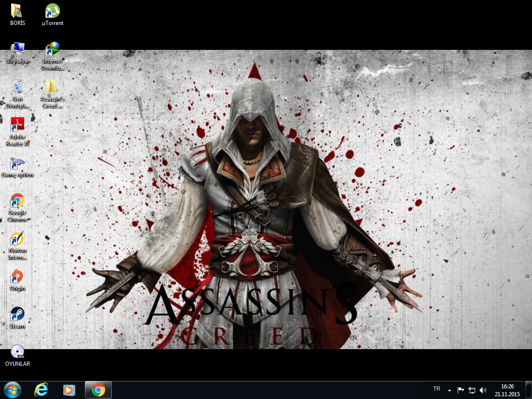Open the Windows Start menu

(12, 390)
